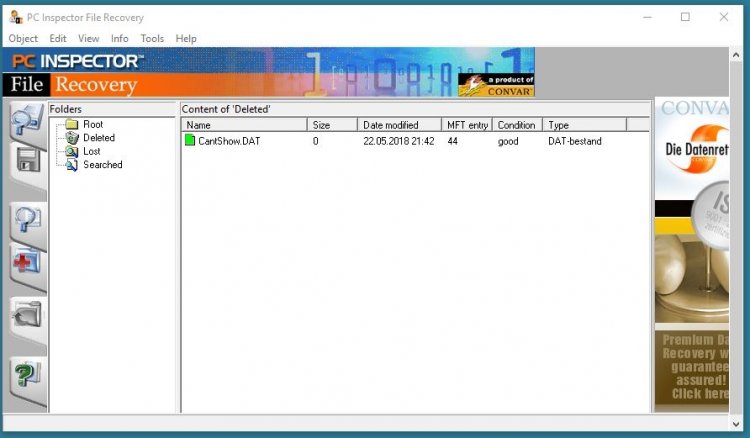
Task: Click the red cross recovery icon
Action: (26, 262)
